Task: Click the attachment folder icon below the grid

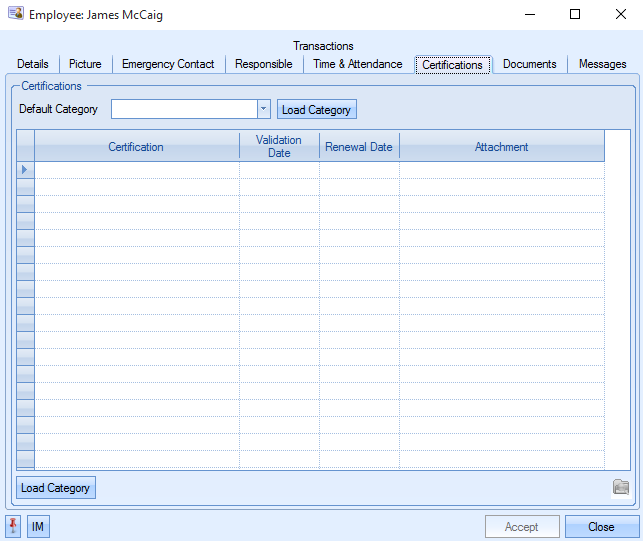Action: 621,487
